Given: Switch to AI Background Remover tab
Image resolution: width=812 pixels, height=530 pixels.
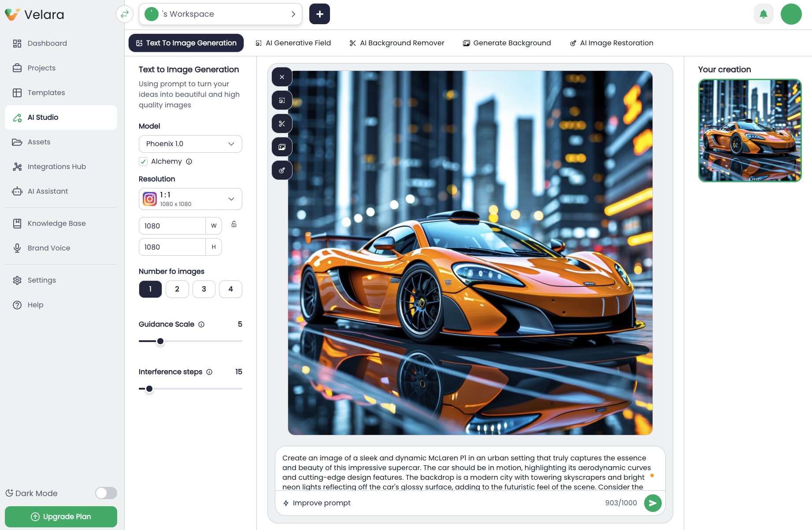Looking at the screenshot, I should [397, 43].
